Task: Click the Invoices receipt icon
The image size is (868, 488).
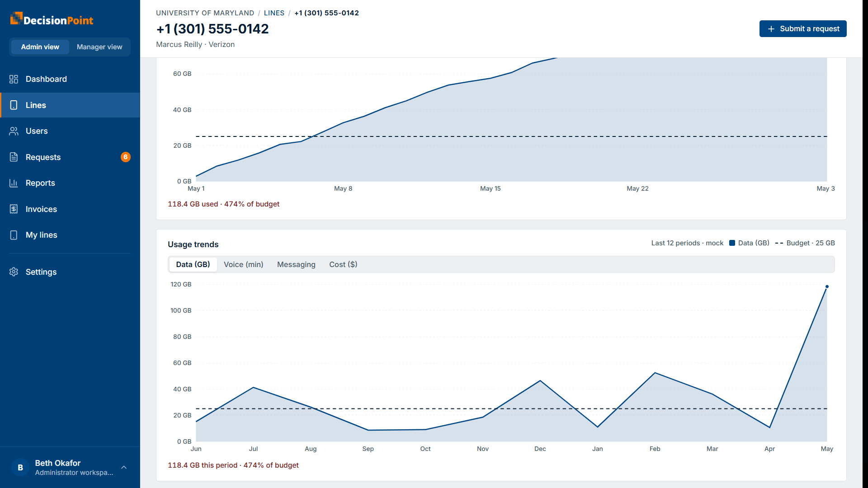Action: click(x=14, y=209)
